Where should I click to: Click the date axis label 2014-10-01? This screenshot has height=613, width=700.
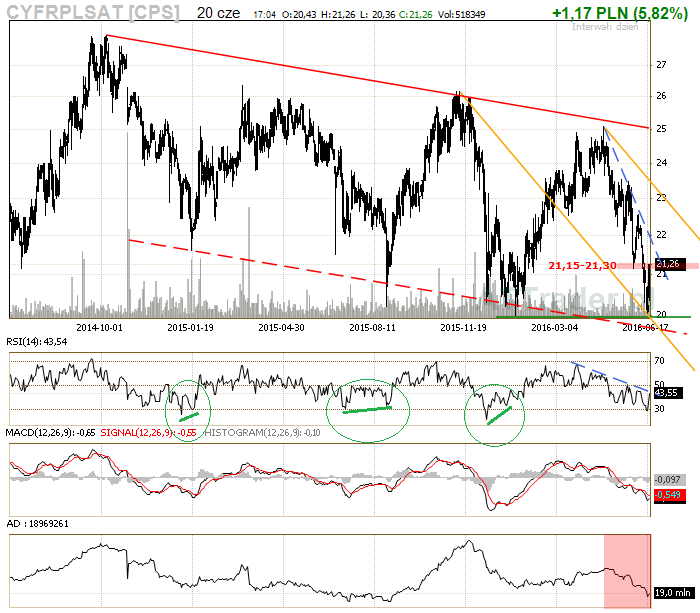[x=99, y=327]
